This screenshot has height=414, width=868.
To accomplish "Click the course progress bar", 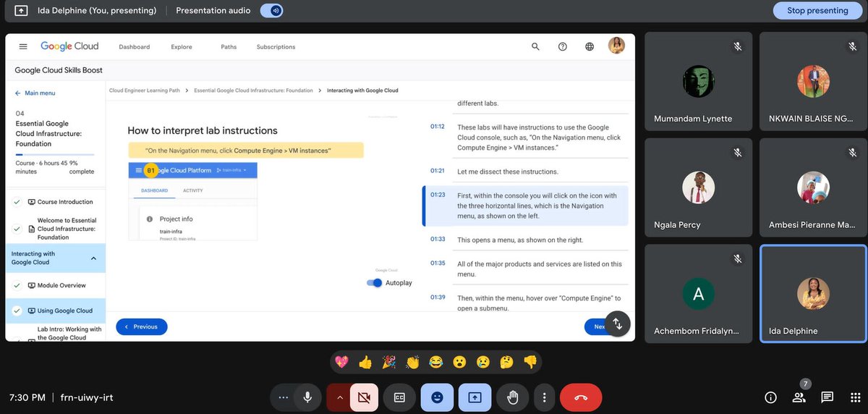I will click(x=54, y=154).
